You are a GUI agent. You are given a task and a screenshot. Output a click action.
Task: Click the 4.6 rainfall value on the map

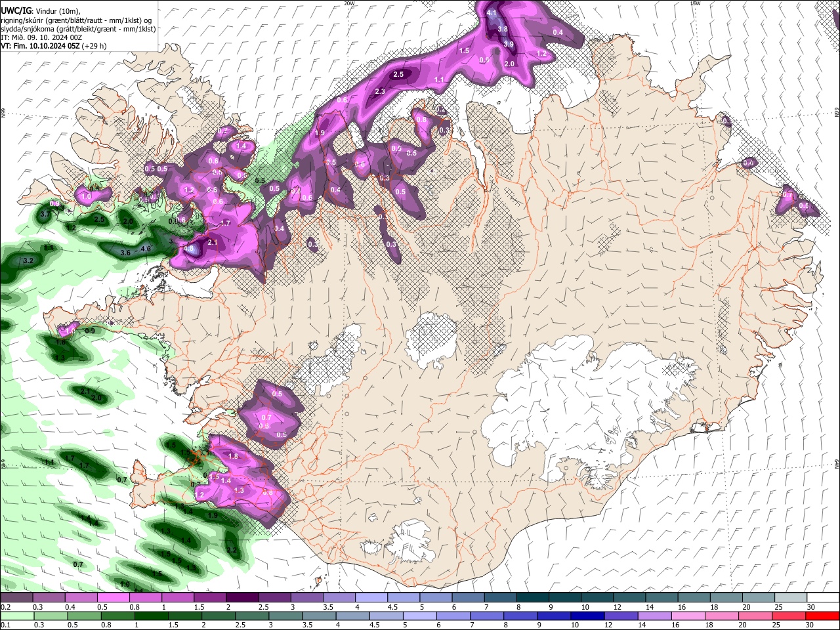coord(146,249)
